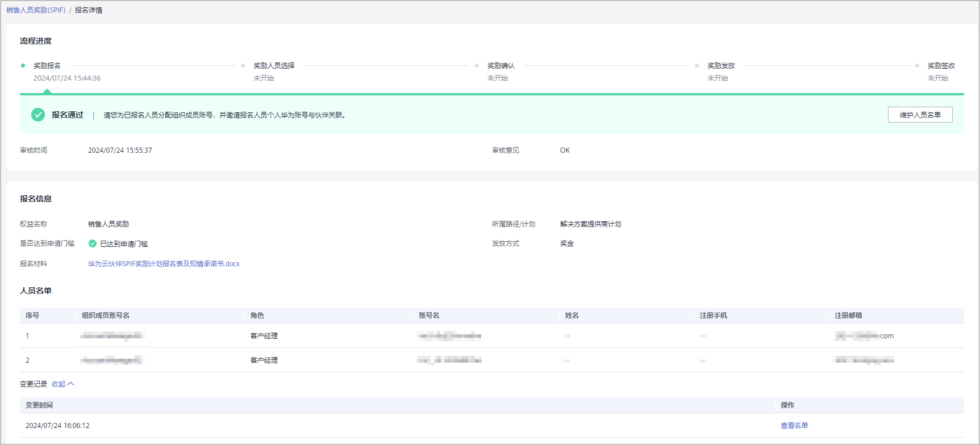Click the green 已达到申请门槛 check icon
Image resolution: width=980 pixels, height=445 pixels.
(93, 244)
